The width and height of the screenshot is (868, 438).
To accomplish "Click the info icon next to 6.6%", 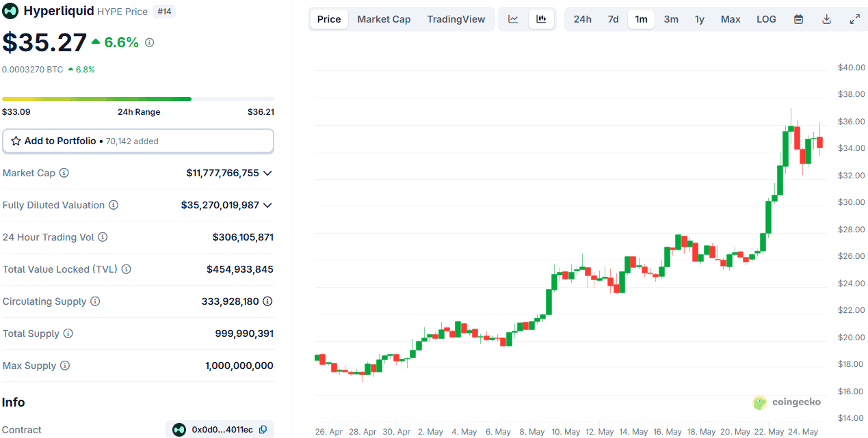I will tap(149, 42).
